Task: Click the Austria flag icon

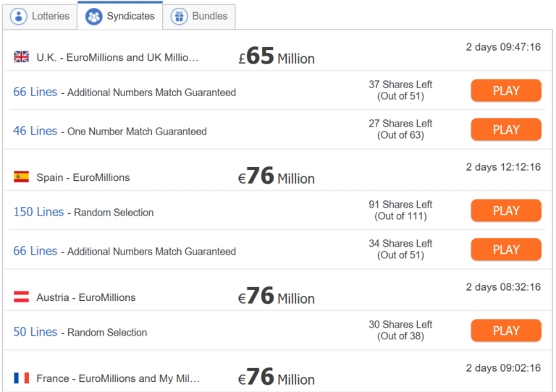Action: (x=21, y=297)
